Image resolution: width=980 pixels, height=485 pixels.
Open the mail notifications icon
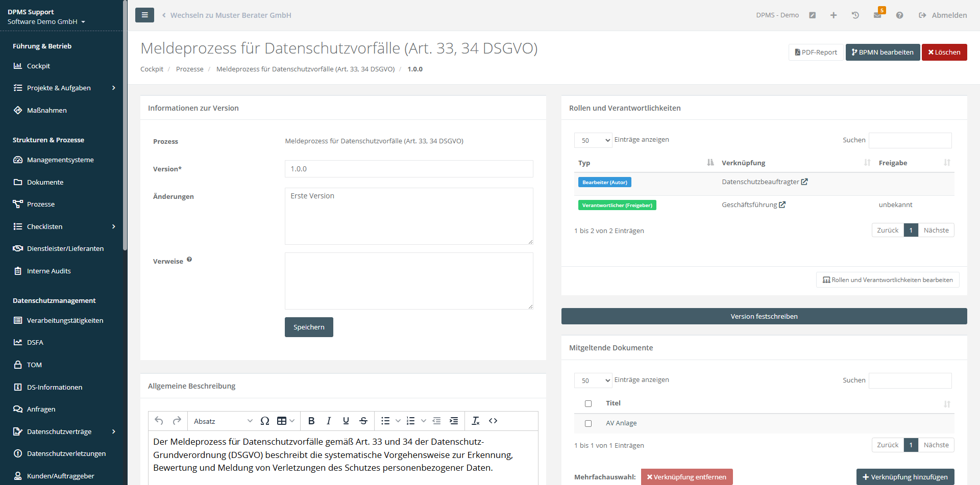877,15
